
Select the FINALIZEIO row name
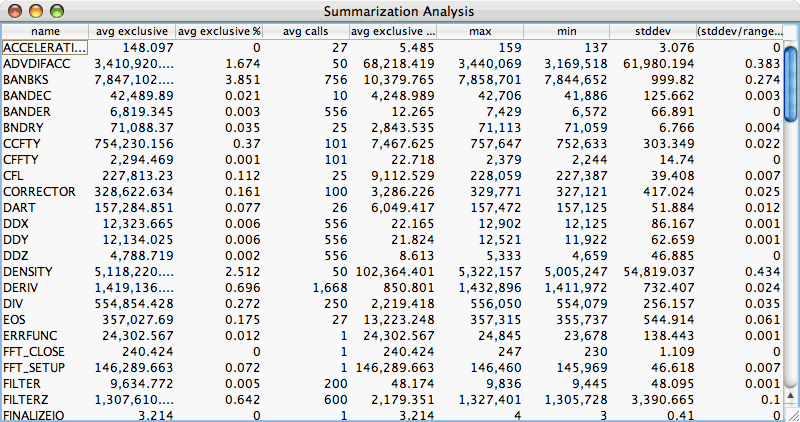[x=34, y=415]
